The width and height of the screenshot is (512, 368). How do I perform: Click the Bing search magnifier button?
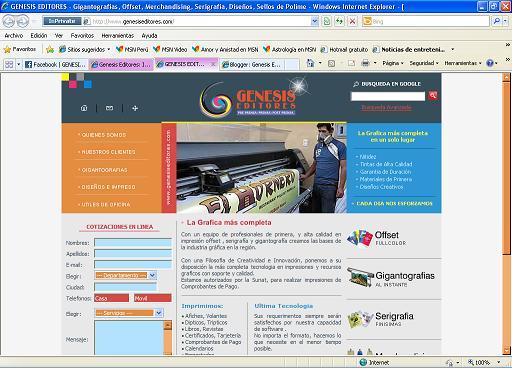click(x=497, y=21)
